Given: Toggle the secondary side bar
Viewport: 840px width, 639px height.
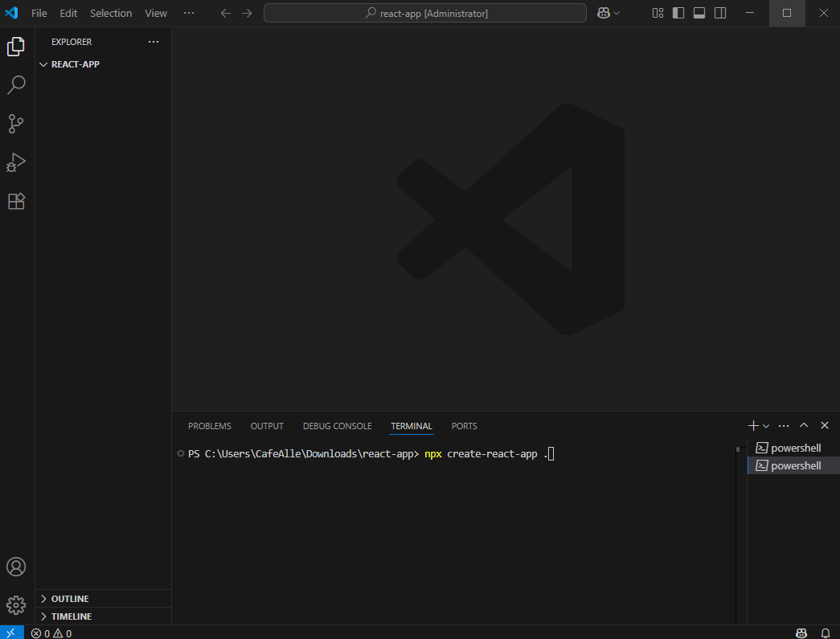Looking at the screenshot, I should click(x=720, y=14).
